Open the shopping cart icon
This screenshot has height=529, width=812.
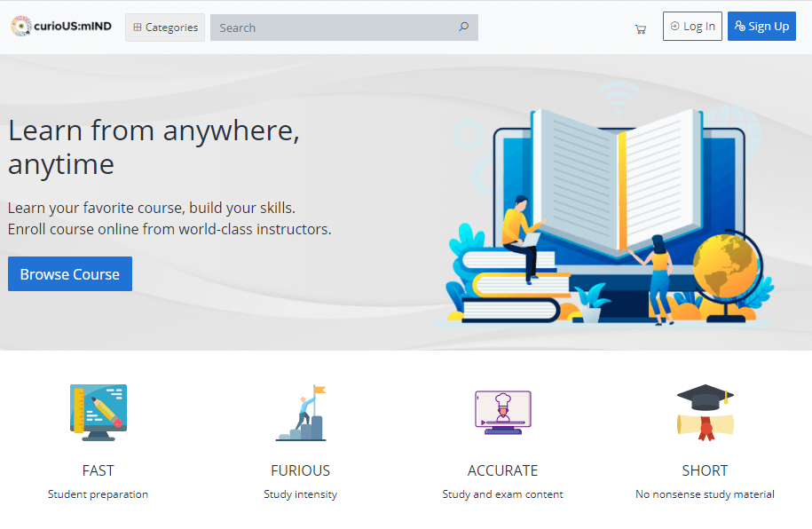[x=640, y=28]
